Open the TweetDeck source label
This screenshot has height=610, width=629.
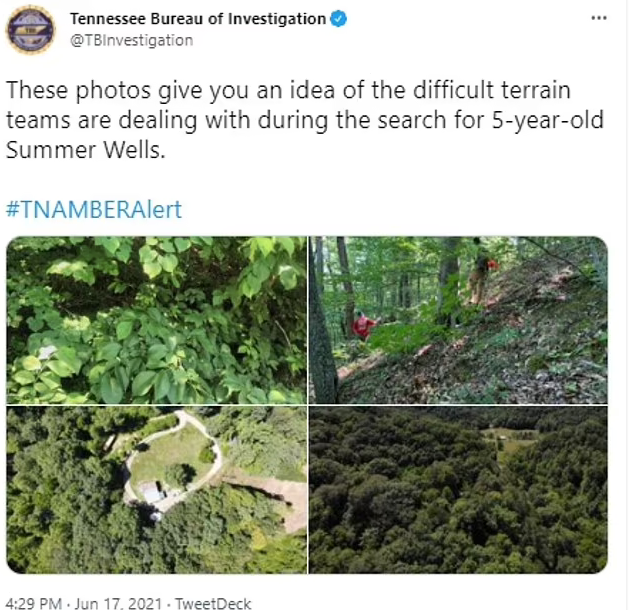pos(213,603)
